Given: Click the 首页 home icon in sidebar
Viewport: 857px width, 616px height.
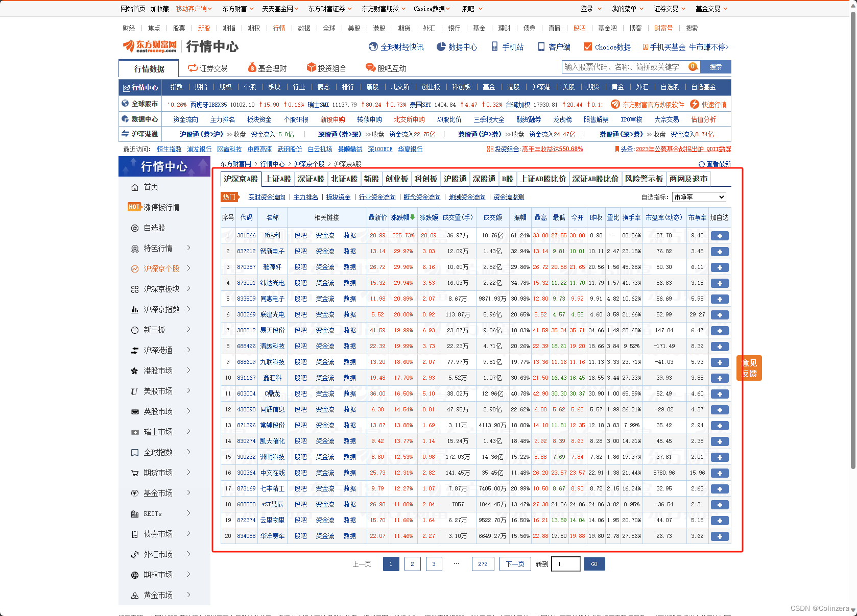Looking at the screenshot, I should 135,187.
